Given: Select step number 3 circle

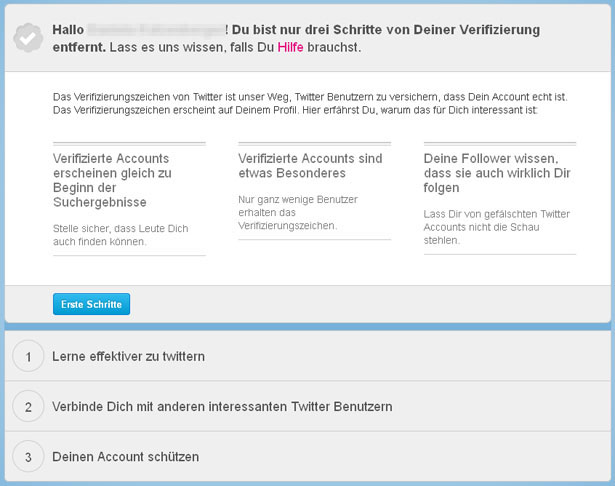Looking at the screenshot, I should (28, 457).
